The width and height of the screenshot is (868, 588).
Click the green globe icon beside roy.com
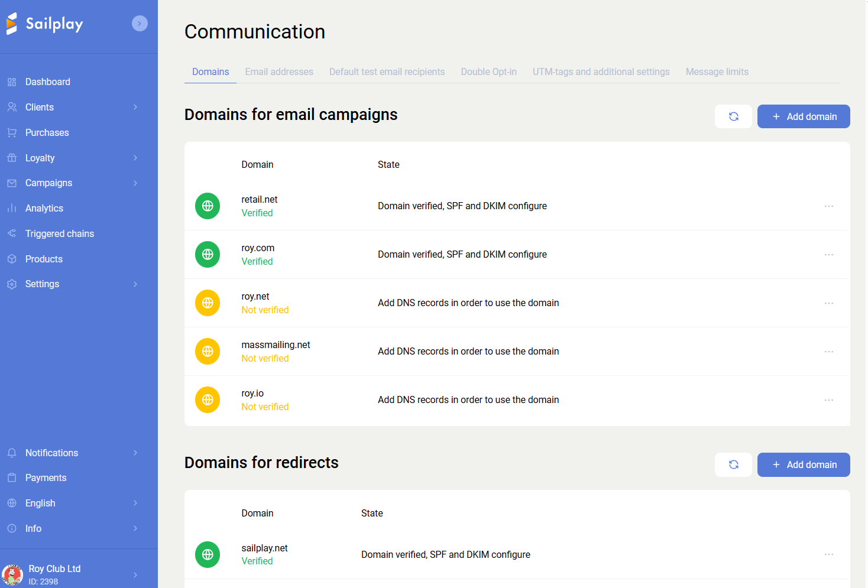pos(208,255)
